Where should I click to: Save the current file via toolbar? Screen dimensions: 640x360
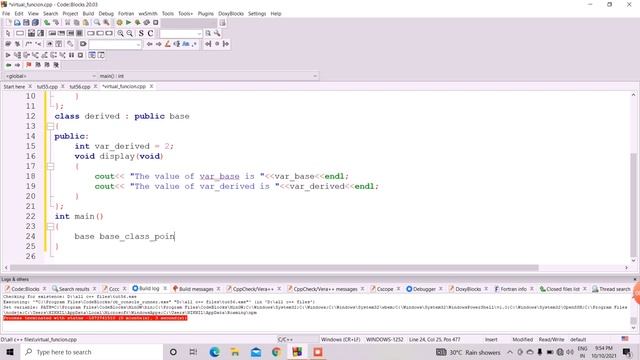(26, 23)
